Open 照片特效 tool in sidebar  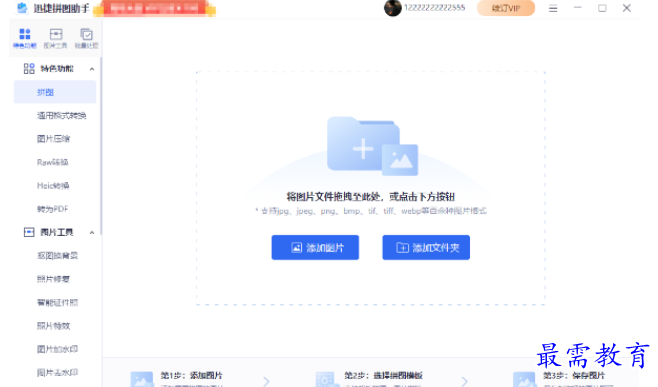55,326
